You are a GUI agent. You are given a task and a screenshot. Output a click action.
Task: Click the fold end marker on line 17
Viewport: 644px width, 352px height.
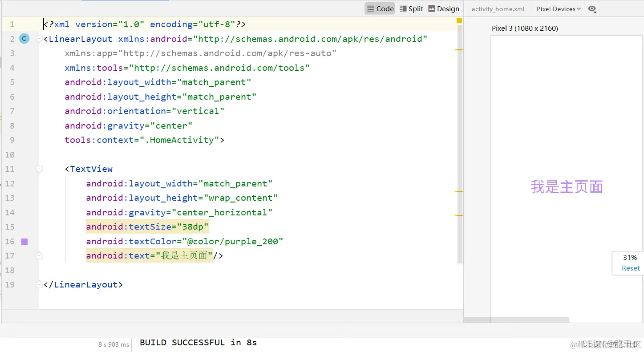tap(39, 255)
